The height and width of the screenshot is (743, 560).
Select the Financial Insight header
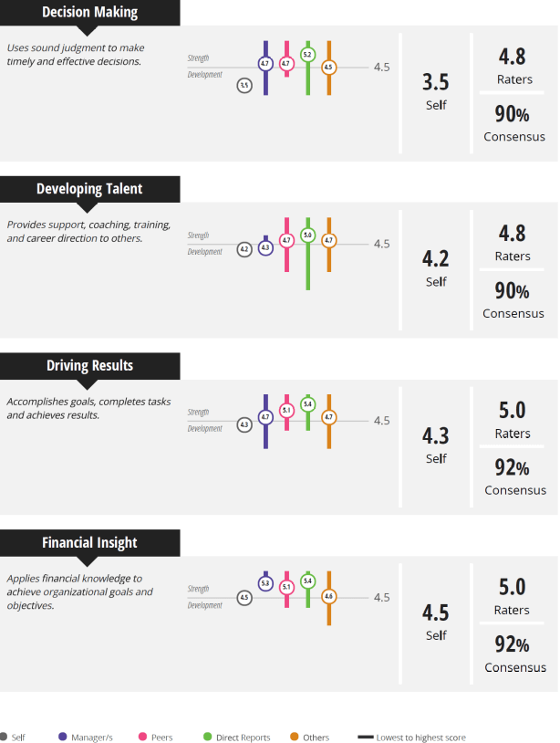coord(89,543)
